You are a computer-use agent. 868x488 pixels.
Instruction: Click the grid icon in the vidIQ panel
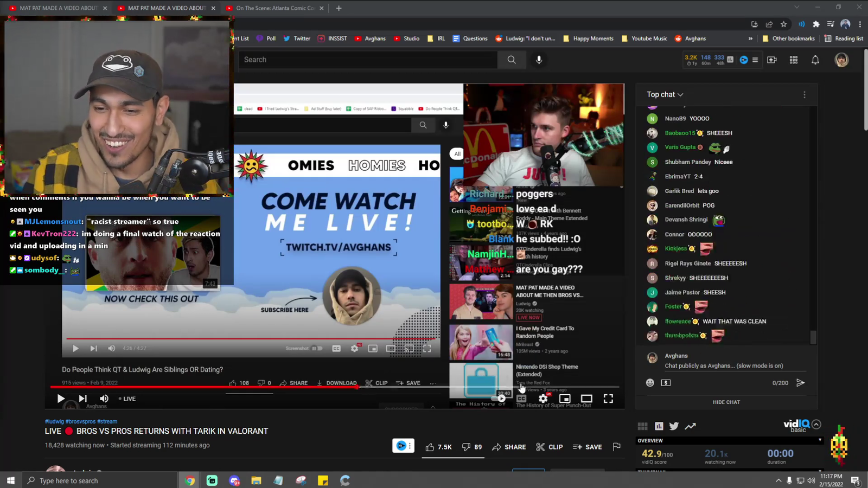click(x=643, y=426)
